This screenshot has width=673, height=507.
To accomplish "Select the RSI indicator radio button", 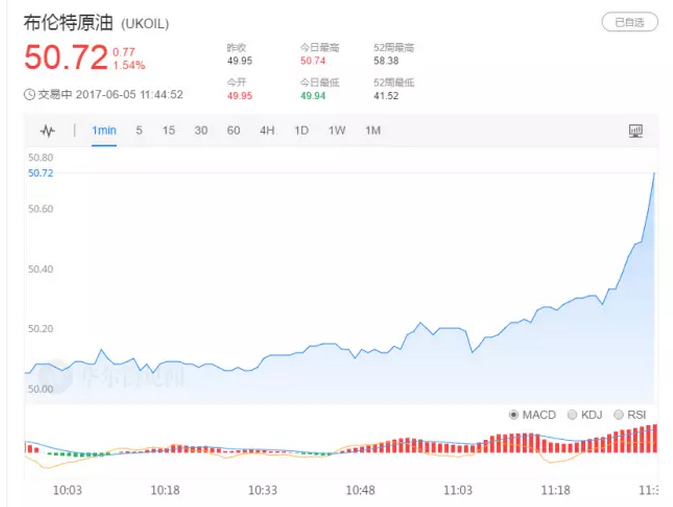I will point(619,414).
